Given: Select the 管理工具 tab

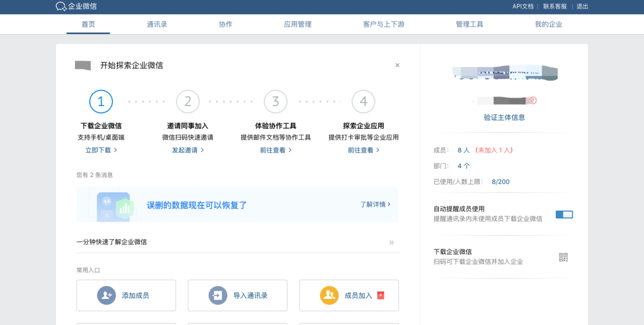Looking at the screenshot, I should [x=469, y=24].
